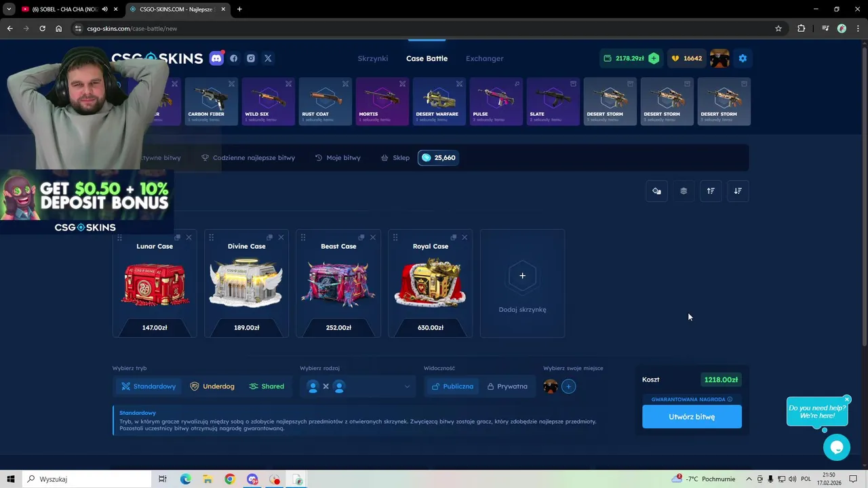Remove the Beast Case with its X
868x488 pixels.
pos(372,237)
